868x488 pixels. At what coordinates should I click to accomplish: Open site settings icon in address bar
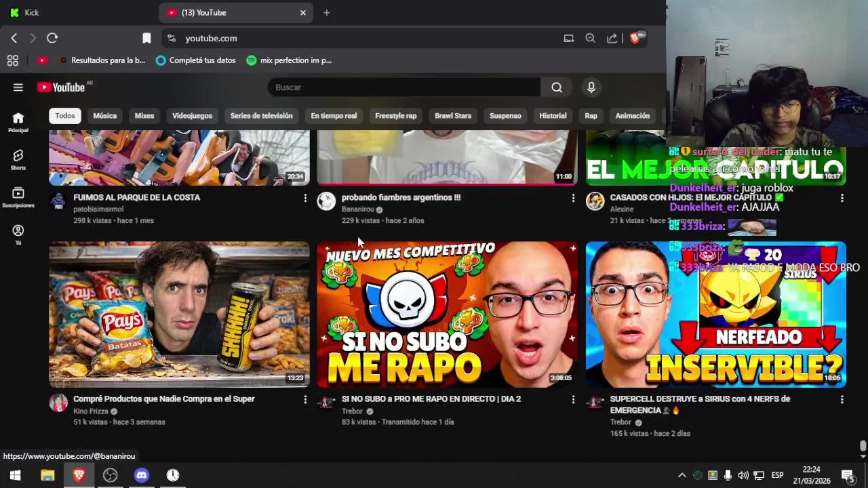point(172,38)
